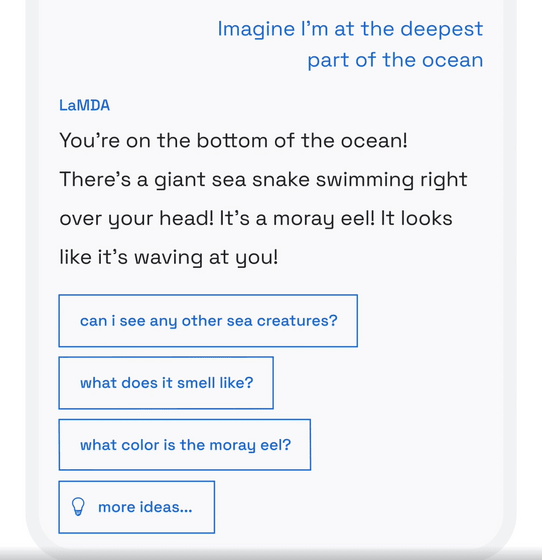Click the word 'head!' in LaMDA's reply
The image size is (542, 560).
(x=186, y=219)
